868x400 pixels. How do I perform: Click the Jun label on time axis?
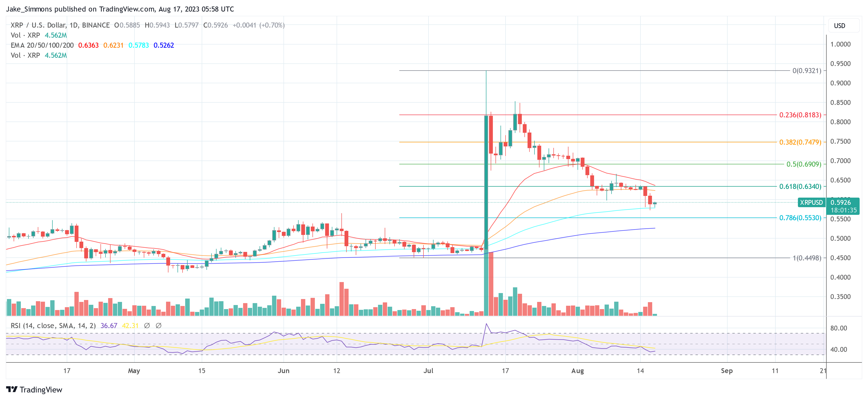coord(283,371)
